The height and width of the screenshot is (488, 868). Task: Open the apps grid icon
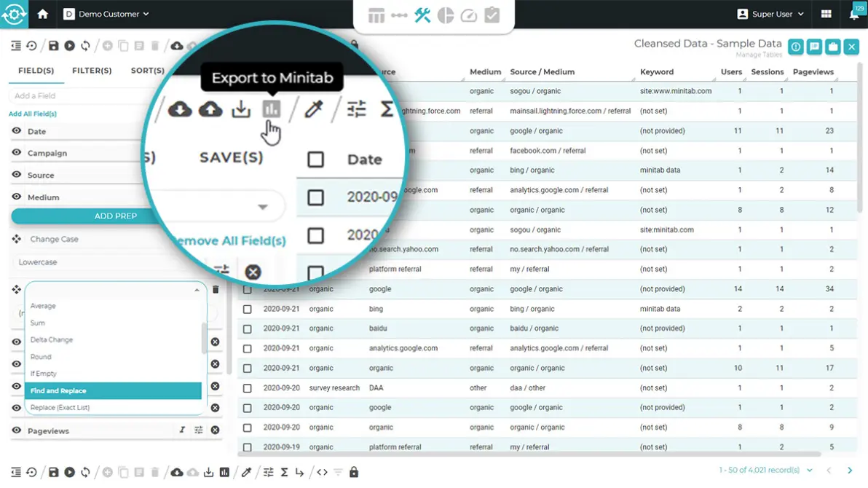click(826, 15)
